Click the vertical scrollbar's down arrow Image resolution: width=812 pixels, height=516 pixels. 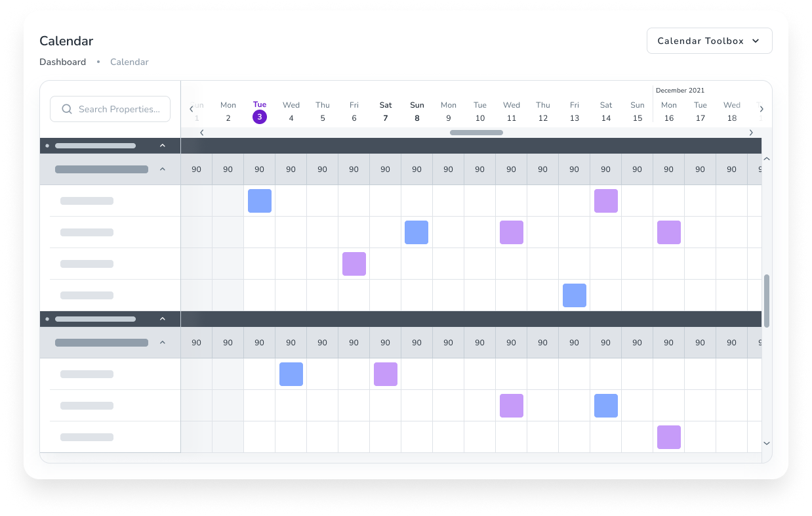click(767, 444)
